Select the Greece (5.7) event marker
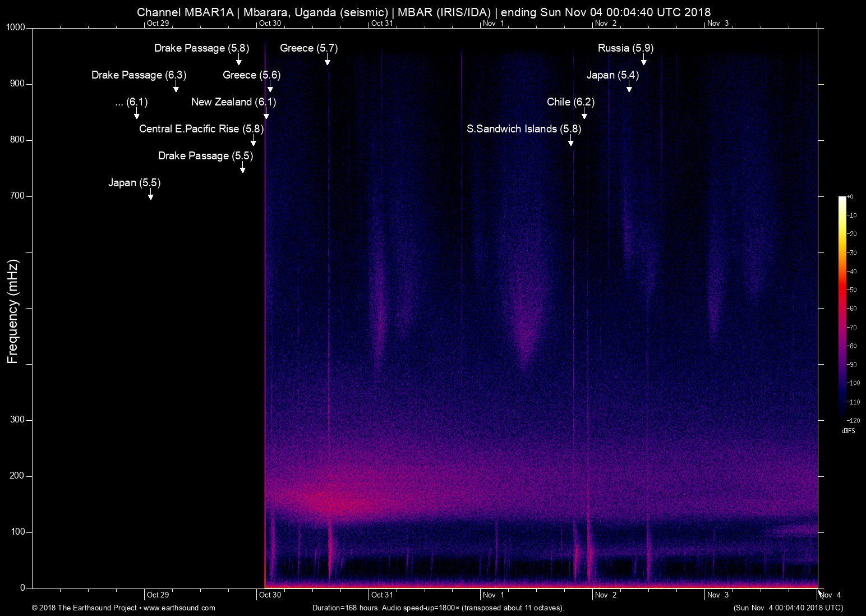Viewport: 866px width, 616px height. (308, 48)
